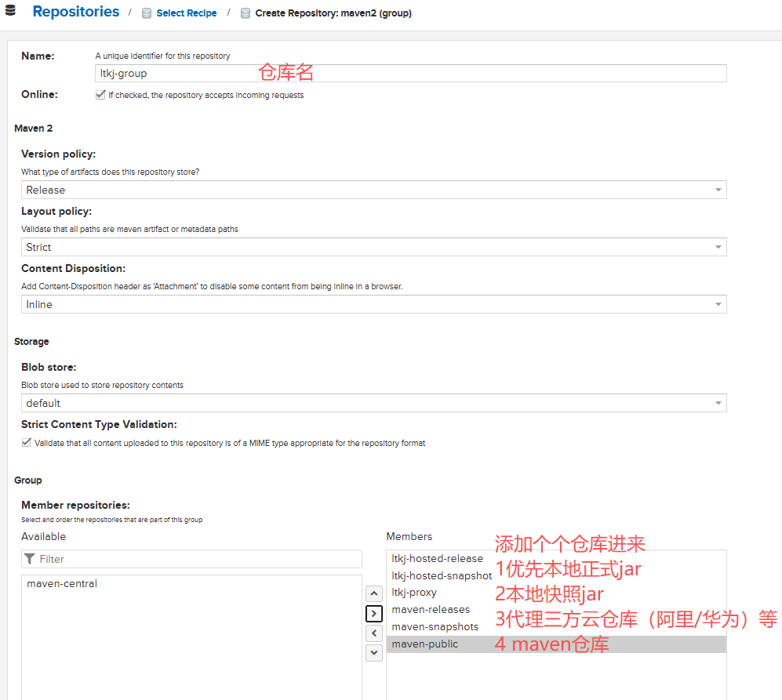Add repository to members with right arrow
Viewport: 782px width, 700px height.
coord(374,613)
